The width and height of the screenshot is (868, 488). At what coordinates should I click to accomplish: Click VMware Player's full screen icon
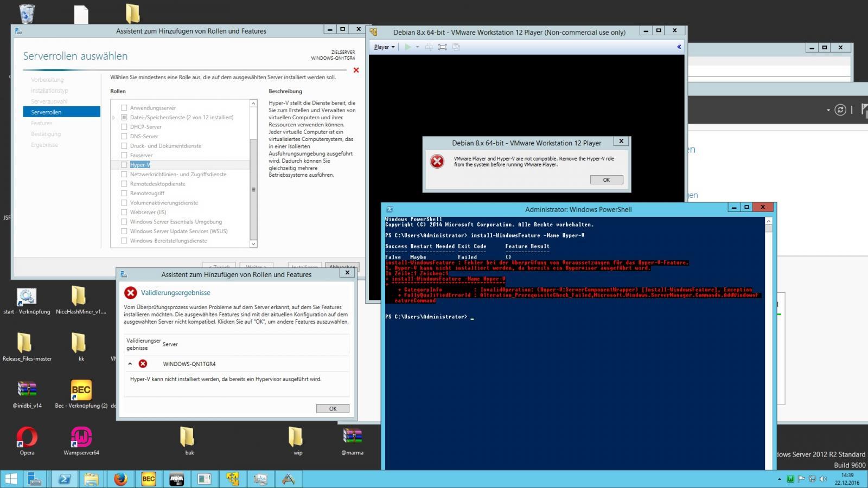pos(443,47)
